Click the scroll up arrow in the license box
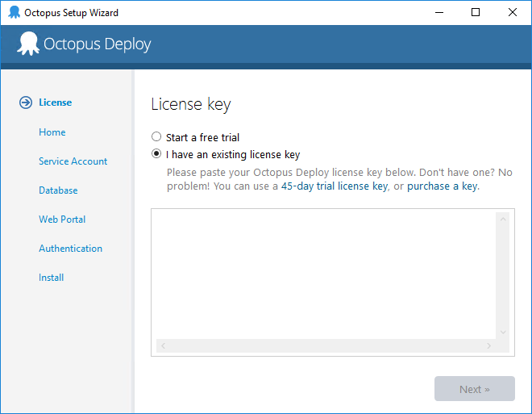Viewport: 532px width, 414px height. (503, 220)
